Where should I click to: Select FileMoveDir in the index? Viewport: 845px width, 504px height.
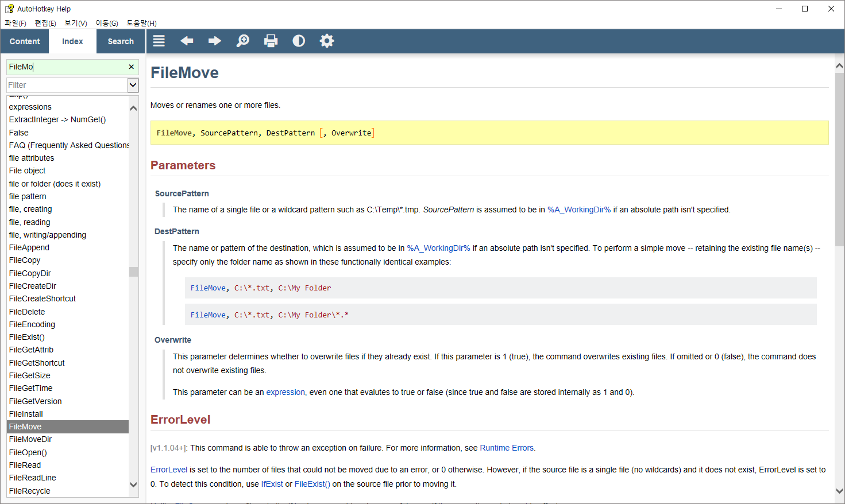(68, 439)
